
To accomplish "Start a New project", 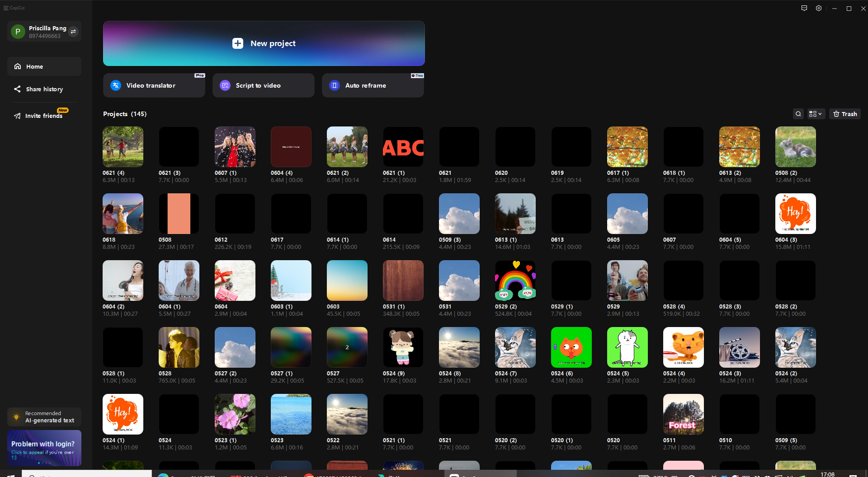I will 264,43.
